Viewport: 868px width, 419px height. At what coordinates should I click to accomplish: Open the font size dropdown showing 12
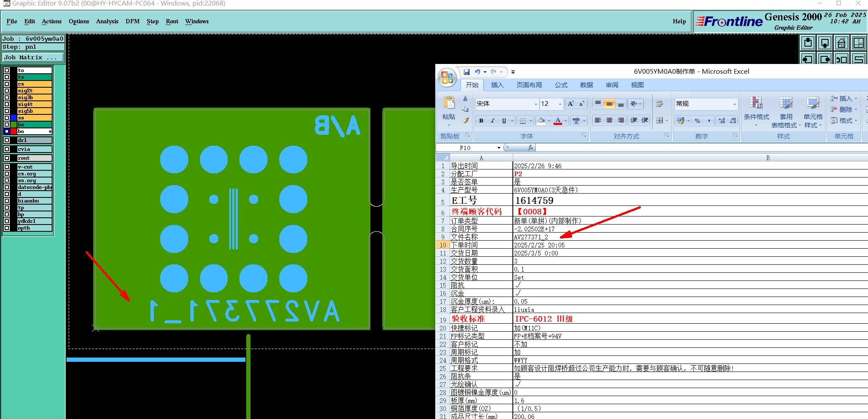click(560, 104)
